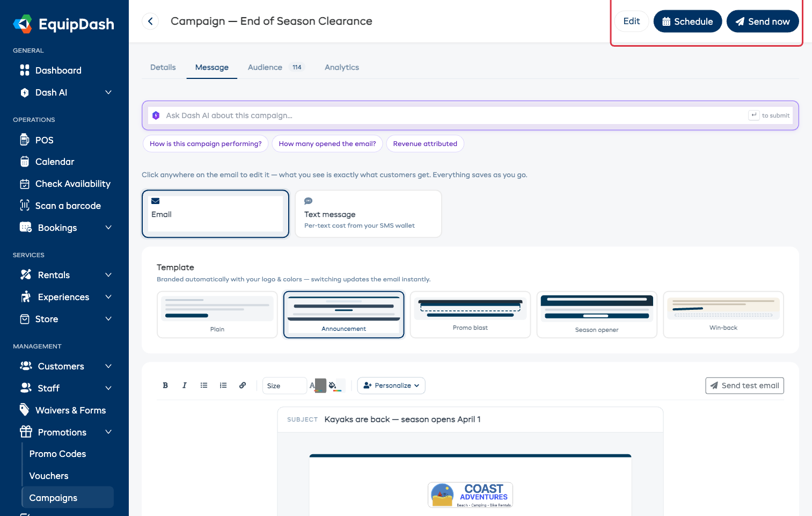This screenshot has height=516, width=812.
Task: Choose the Announcement template
Action: 344,315
